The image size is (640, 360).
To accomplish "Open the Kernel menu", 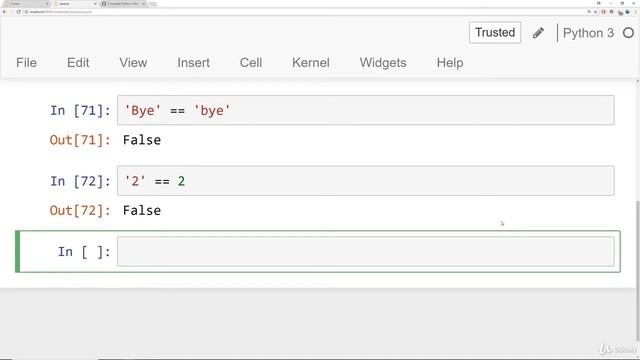I will [x=311, y=63].
